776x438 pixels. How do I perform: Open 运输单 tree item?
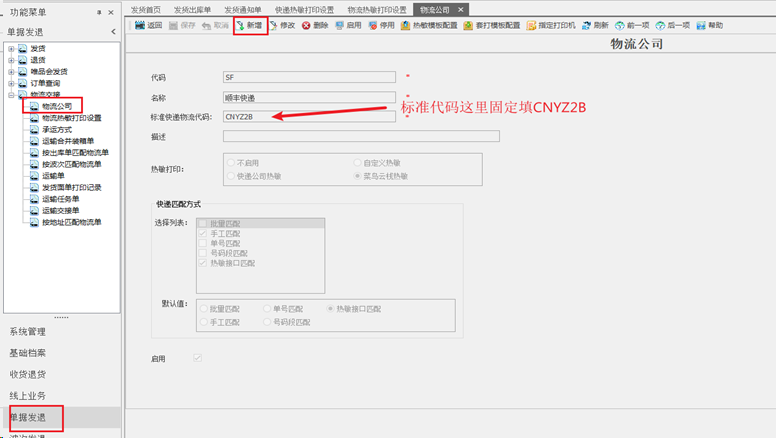[x=53, y=176]
